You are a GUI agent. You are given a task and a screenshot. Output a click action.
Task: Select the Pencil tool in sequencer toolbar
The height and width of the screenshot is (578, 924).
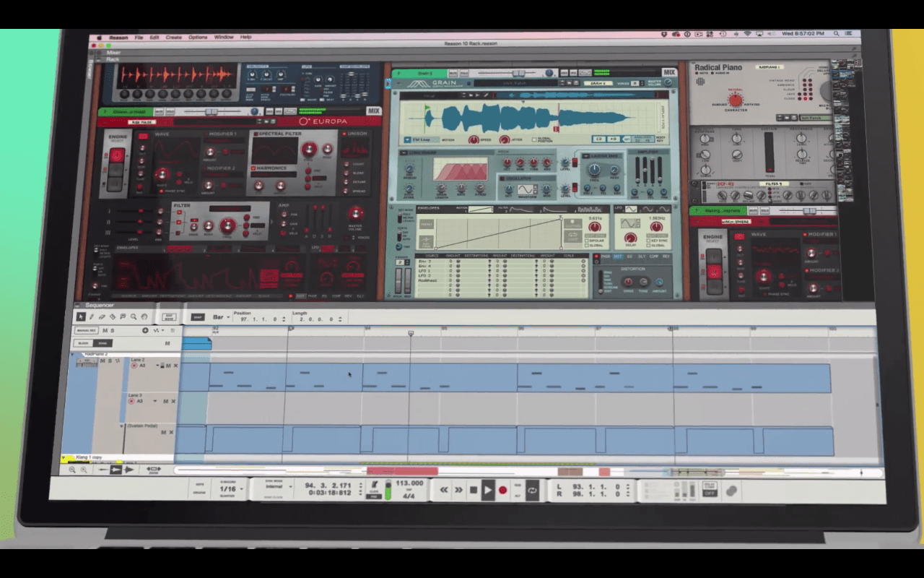point(91,316)
